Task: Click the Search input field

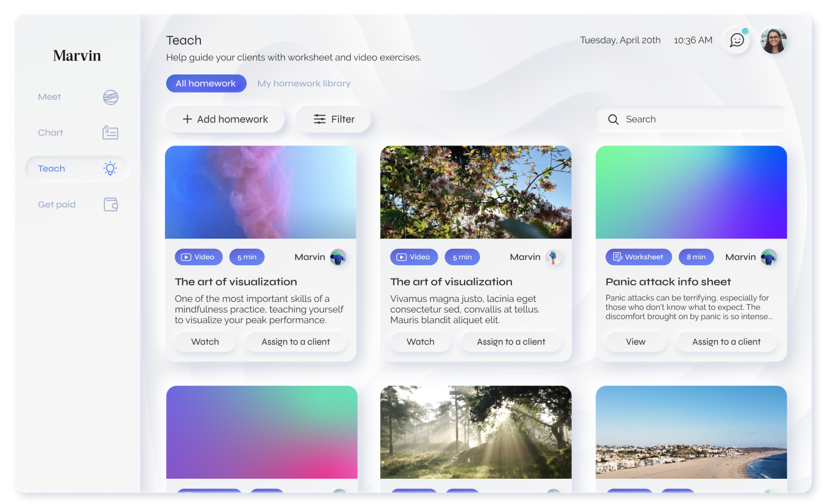Action: (691, 119)
